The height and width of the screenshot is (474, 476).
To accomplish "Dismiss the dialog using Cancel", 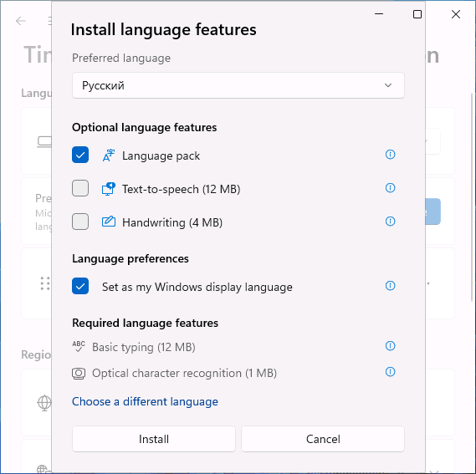I will 323,439.
